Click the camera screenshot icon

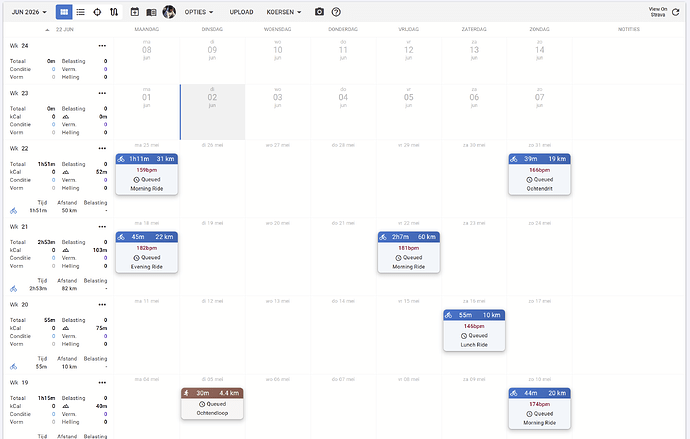click(319, 12)
